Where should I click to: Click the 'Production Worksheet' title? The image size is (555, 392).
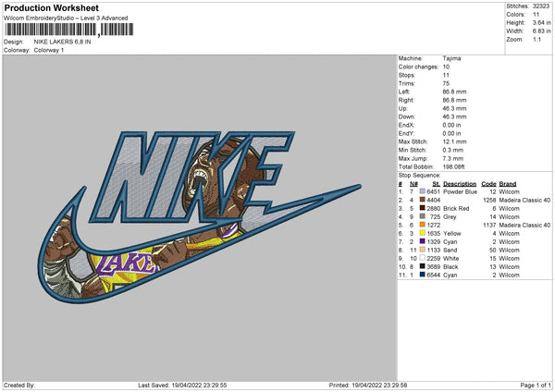[51, 7]
